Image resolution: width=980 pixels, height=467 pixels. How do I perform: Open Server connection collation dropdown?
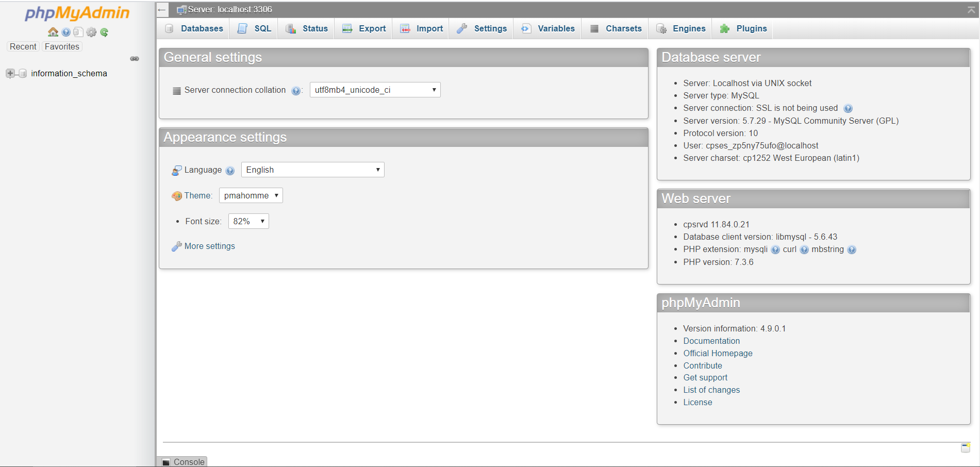375,90
